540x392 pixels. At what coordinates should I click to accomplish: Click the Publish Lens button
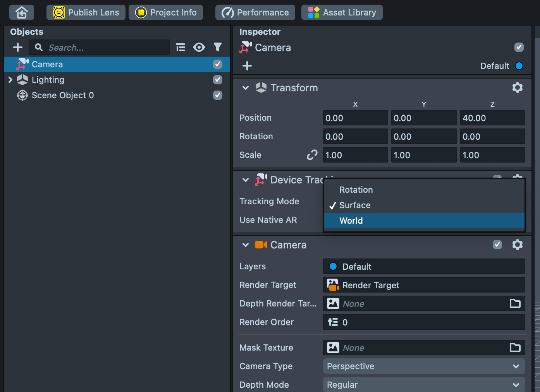click(x=86, y=12)
